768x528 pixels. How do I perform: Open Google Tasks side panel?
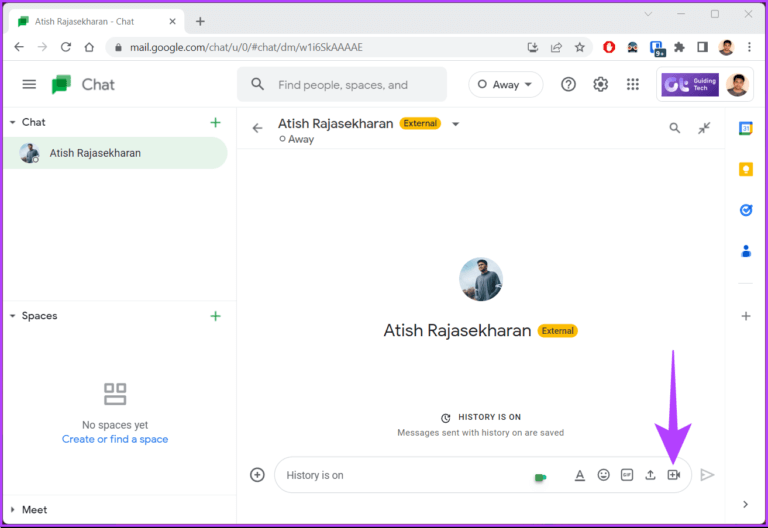(745, 210)
